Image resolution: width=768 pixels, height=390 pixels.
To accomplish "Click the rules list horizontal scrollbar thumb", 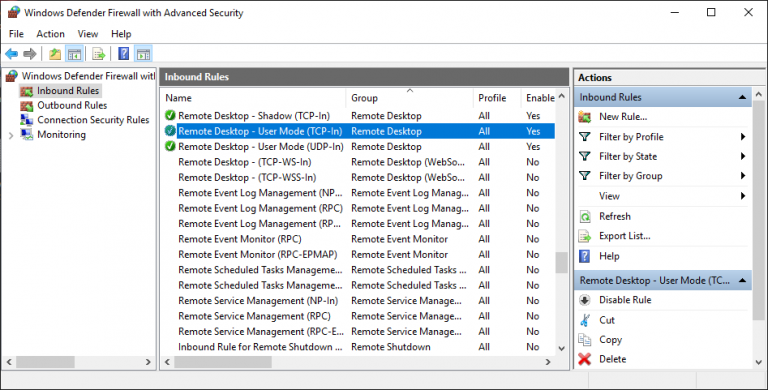I will pyautogui.click(x=223, y=362).
